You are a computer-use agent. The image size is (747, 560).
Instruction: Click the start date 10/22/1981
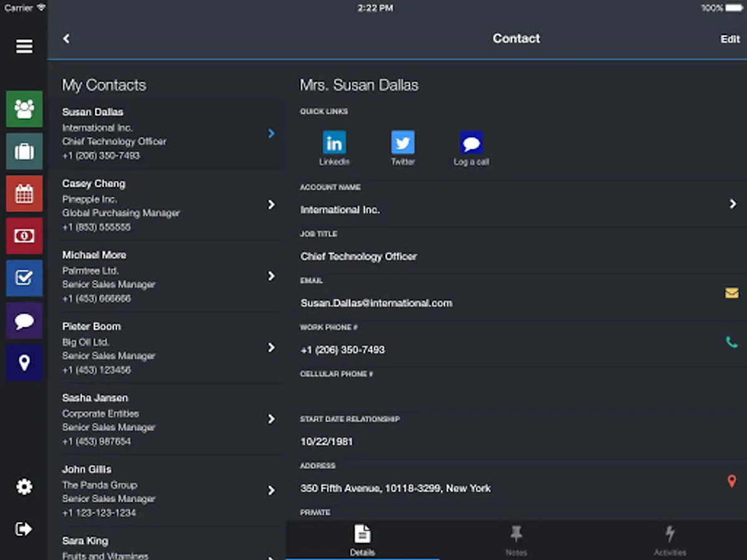point(326,442)
